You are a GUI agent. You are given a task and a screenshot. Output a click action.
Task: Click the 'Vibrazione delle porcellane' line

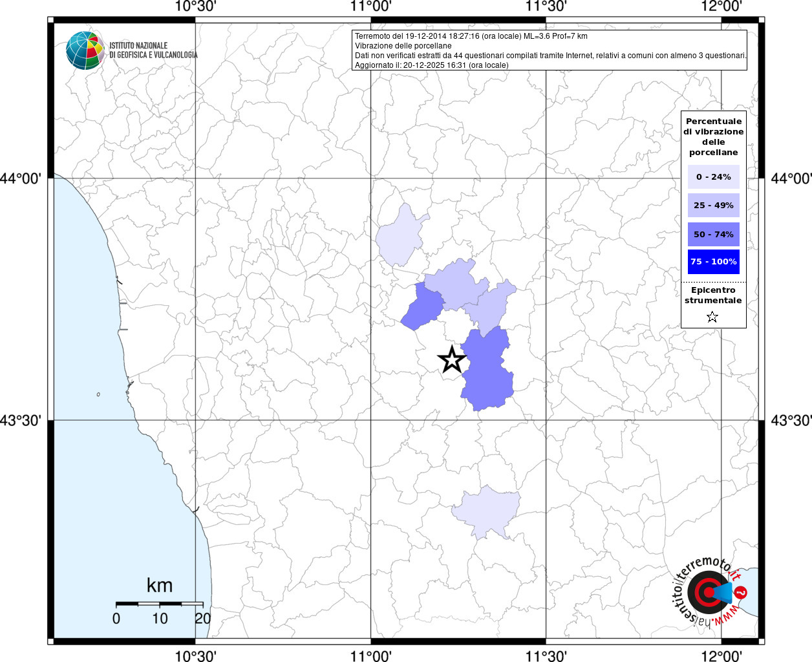click(403, 46)
